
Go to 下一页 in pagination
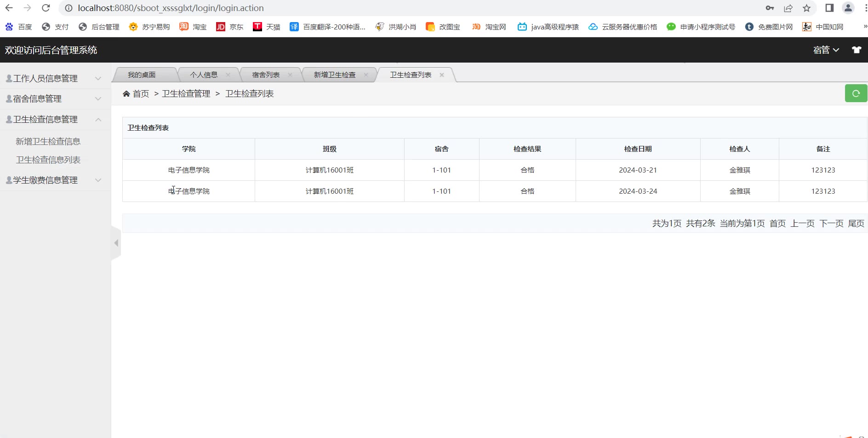click(x=832, y=223)
